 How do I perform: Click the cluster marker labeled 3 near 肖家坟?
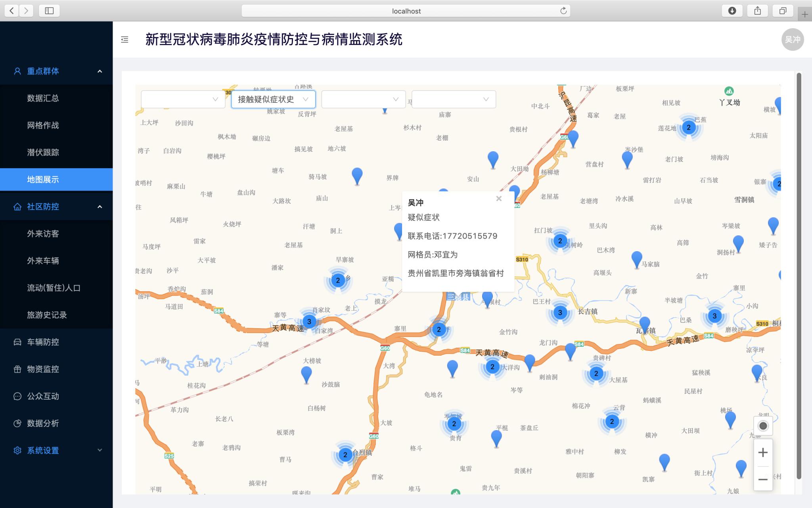(x=309, y=321)
